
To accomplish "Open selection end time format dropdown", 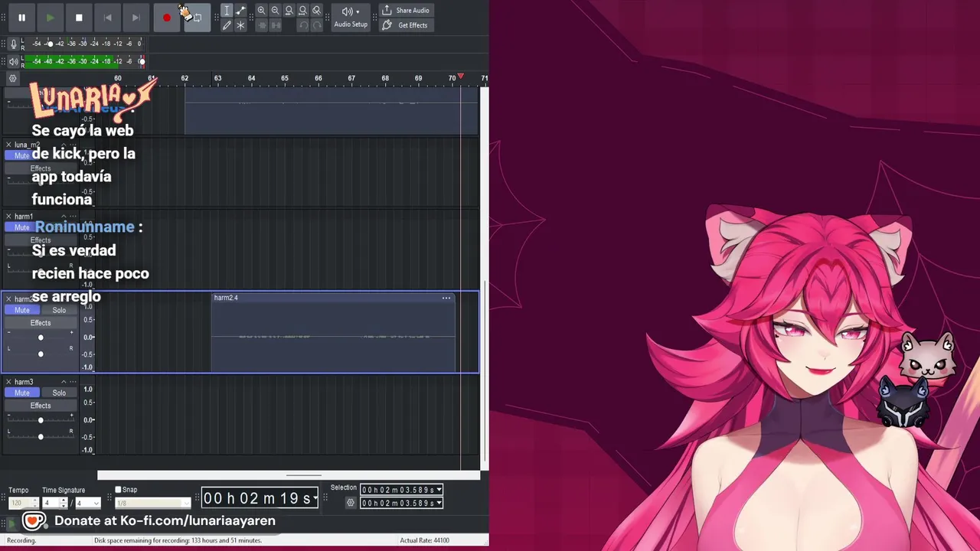I will (439, 503).
